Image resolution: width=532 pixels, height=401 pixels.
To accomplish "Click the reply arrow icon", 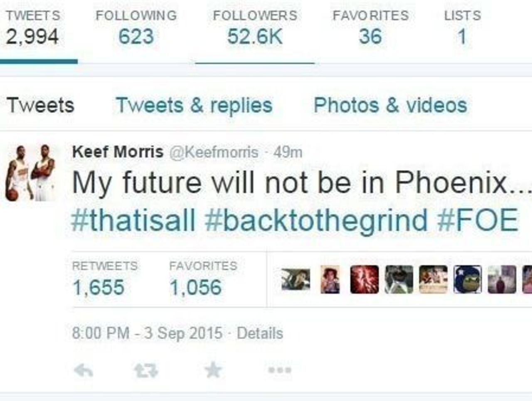I will click(83, 370).
